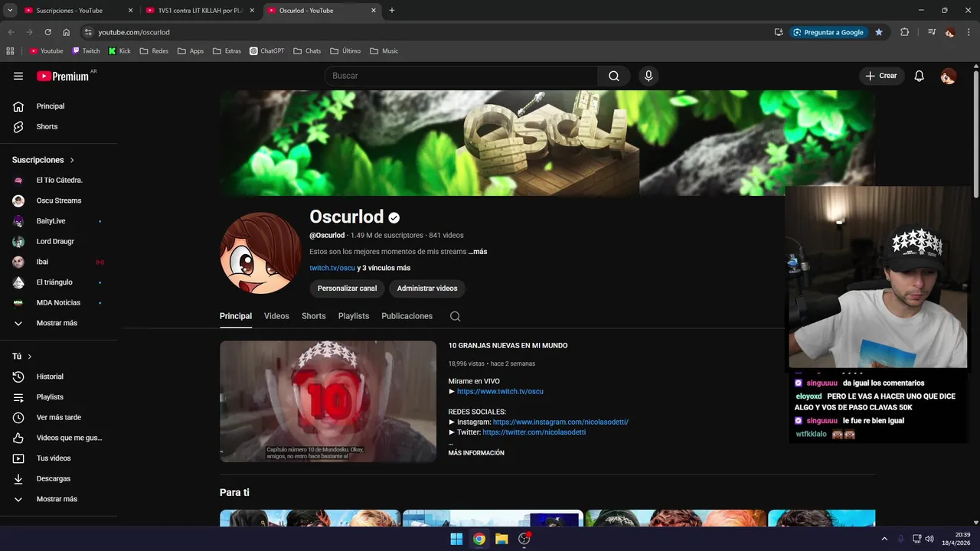The height and width of the screenshot is (551, 980).
Task: Click Chrome icon in the taskbar
Action: (479, 539)
